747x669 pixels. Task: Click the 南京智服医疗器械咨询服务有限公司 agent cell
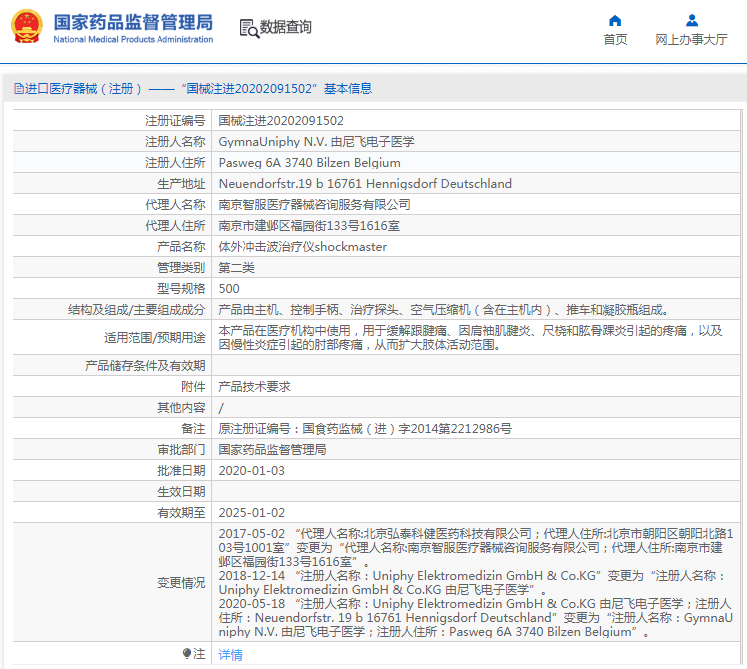click(314, 205)
